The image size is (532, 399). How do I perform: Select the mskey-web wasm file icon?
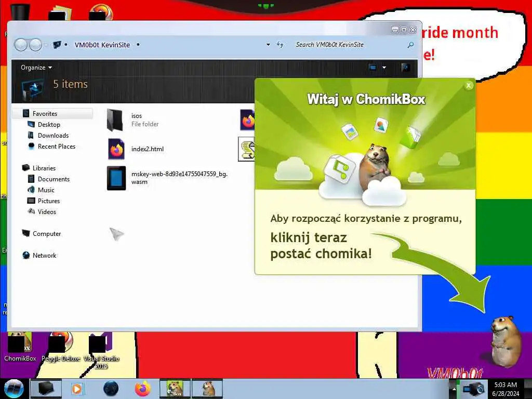116,178
